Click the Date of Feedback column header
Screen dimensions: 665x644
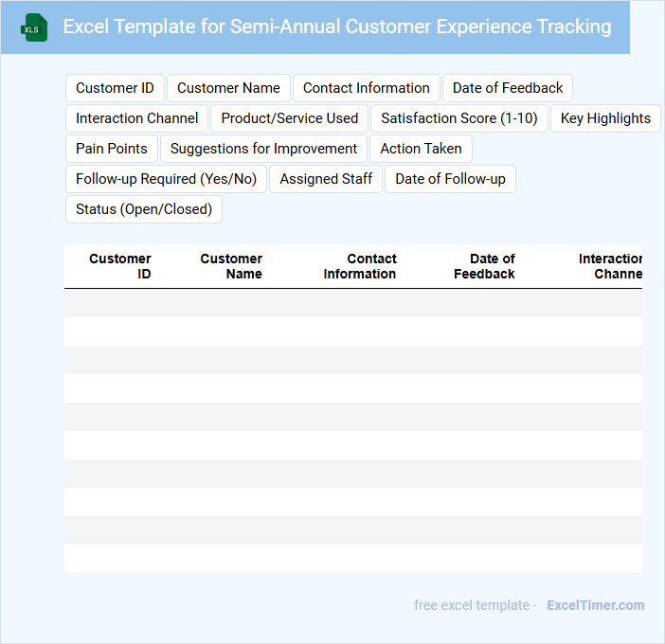(x=484, y=266)
